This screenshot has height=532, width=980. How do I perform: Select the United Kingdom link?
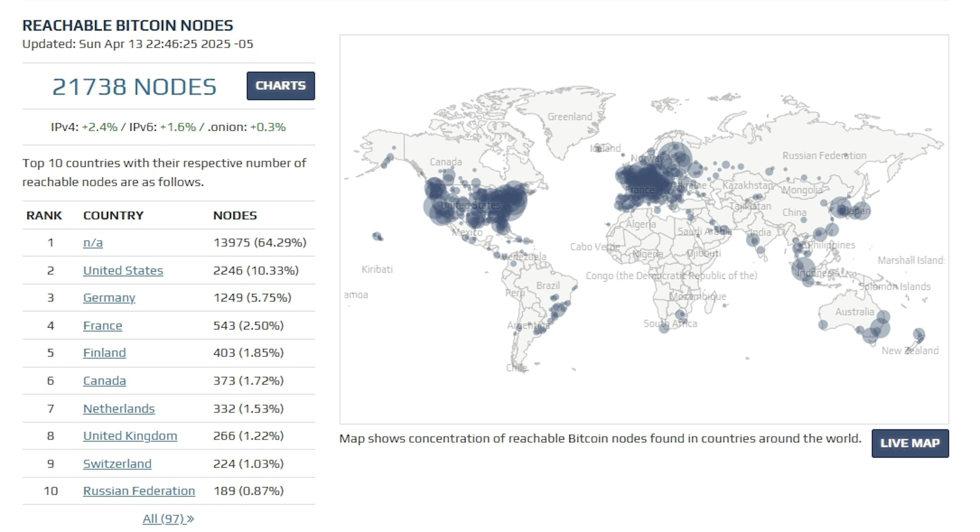tap(130, 436)
